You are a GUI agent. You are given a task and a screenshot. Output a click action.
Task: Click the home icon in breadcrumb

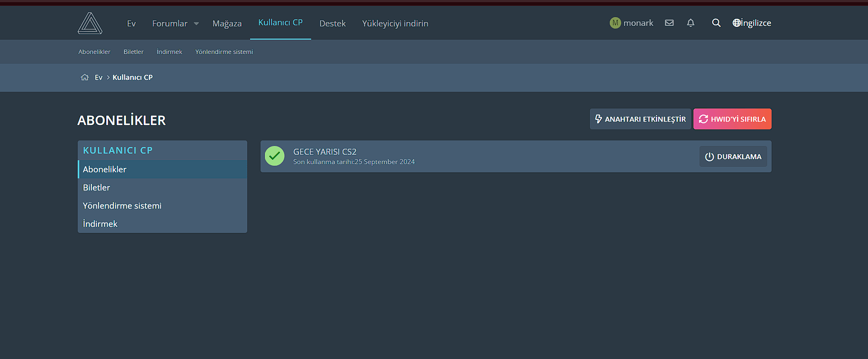click(x=85, y=77)
